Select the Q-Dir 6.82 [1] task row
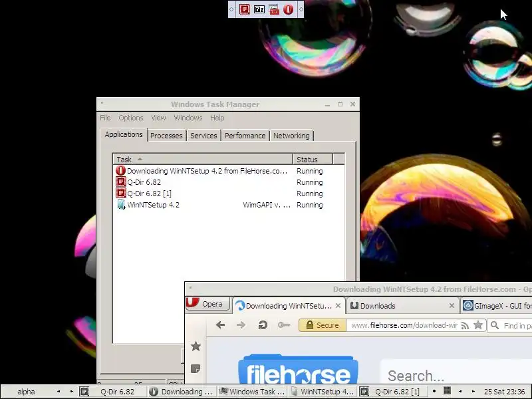The image size is (532, 399). (229, 194)
